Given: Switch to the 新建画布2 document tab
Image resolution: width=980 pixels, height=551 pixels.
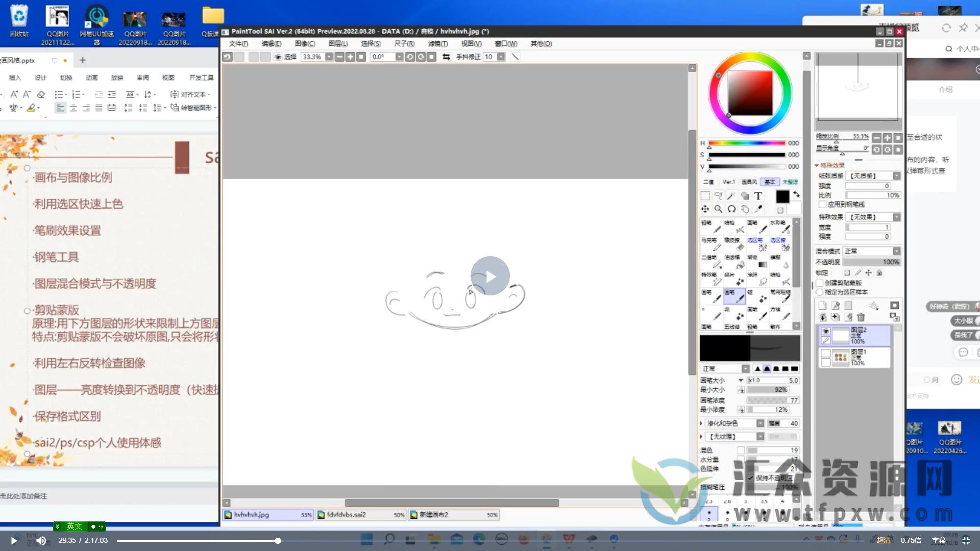Looking at the screenshot, I should click(454, 515).
